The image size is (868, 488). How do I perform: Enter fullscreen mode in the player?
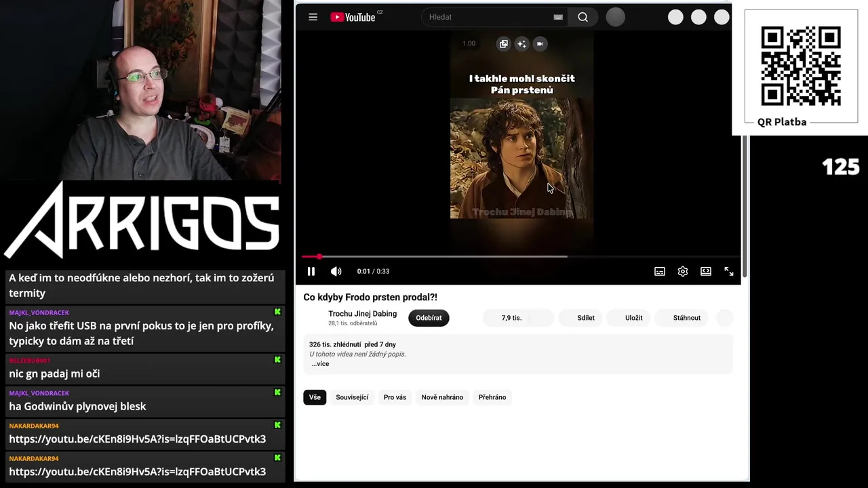[728, 271]
